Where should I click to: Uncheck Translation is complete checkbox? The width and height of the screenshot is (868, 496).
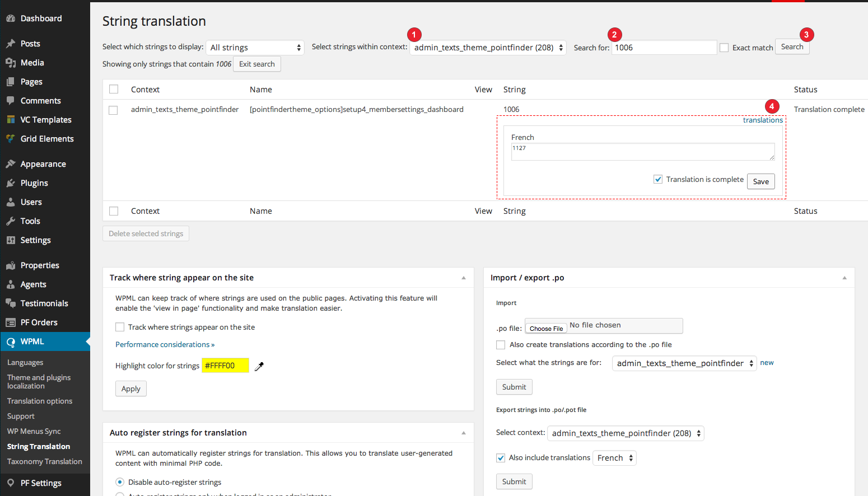658,180
